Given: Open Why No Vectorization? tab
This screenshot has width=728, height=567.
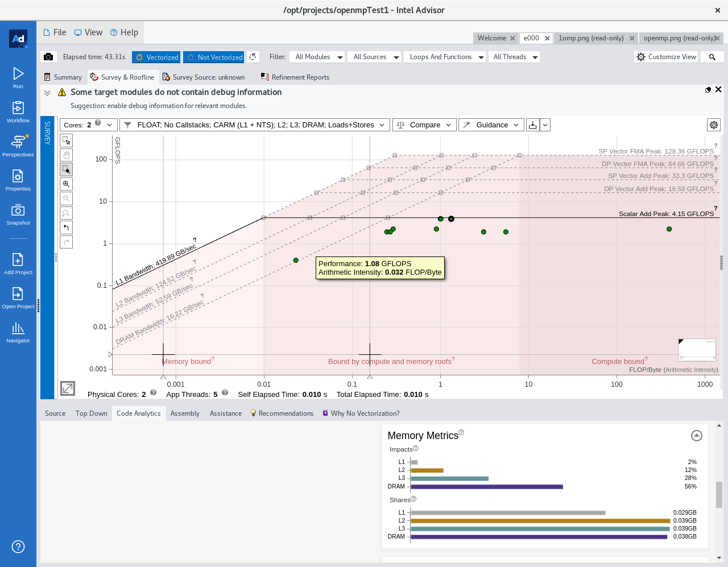Looking at the screenshot, I should point(361,413).
